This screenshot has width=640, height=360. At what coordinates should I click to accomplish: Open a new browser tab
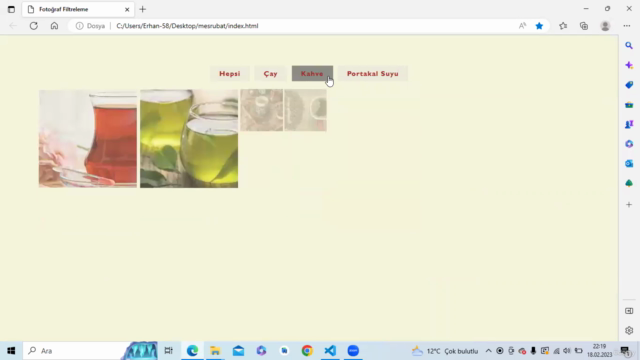(142, 9)
